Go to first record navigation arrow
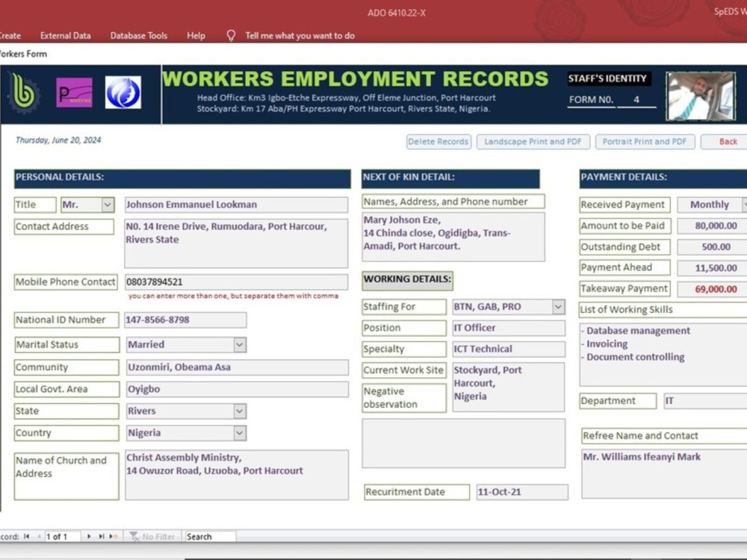Viewport: 747px width, 560px height. coord(27,536)
